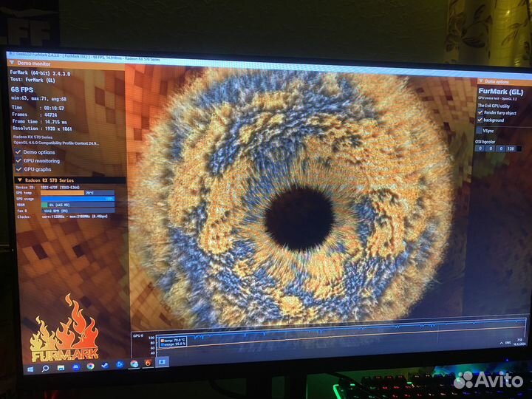This screenshot has width=532, height=399.
Task: Click the FurMark flame taskbar icon
Action: [x=147, y=363]
